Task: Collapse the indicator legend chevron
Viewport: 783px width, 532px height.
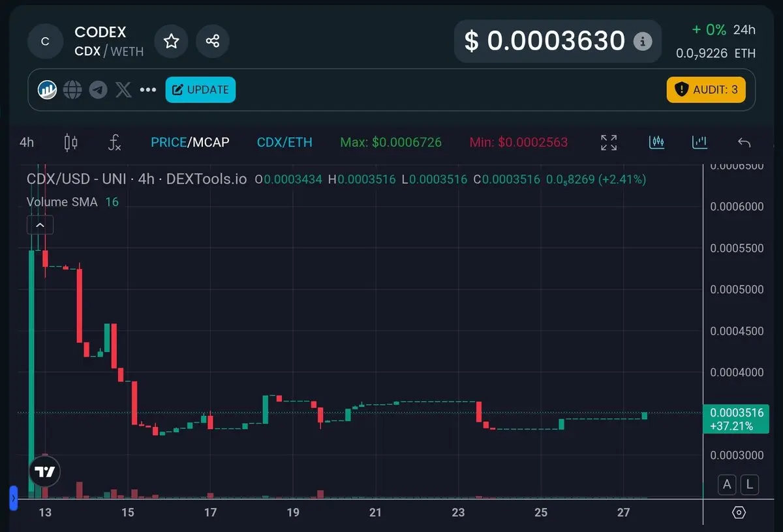Action: 40,225
